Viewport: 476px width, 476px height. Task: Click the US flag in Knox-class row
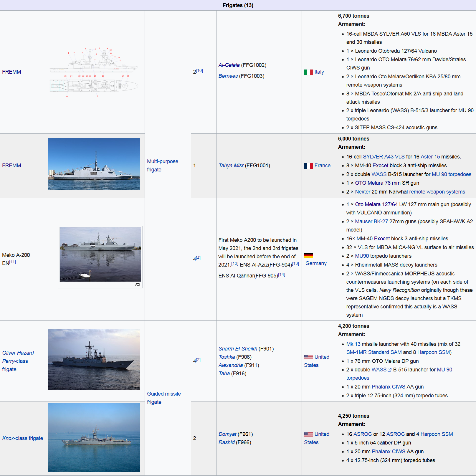308,434
